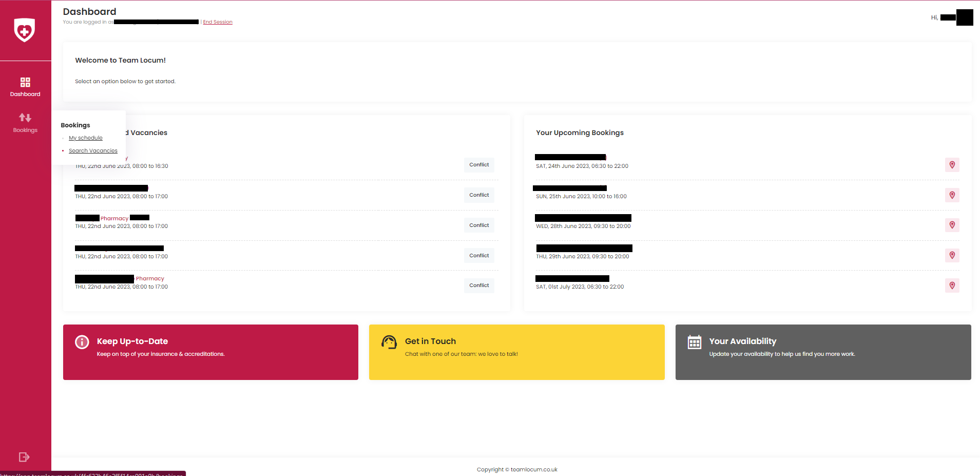Open the user avatar in the top right
This screenshot has width=980, height=476.
coord(965,17)
